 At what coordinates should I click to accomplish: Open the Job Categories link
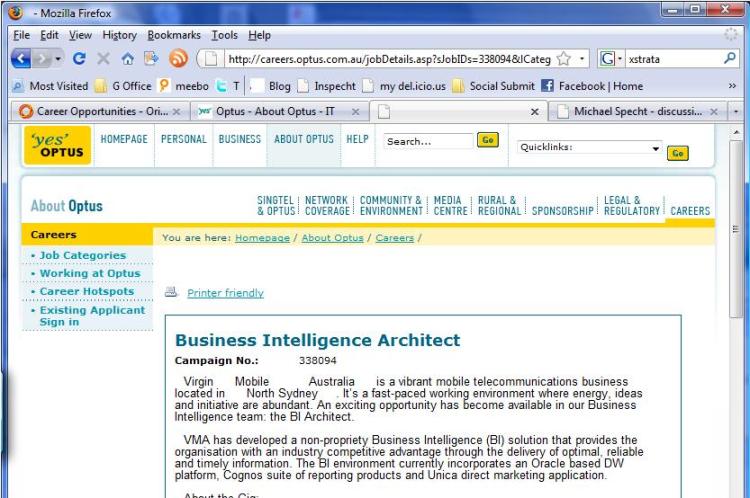[x=83, y=255]
